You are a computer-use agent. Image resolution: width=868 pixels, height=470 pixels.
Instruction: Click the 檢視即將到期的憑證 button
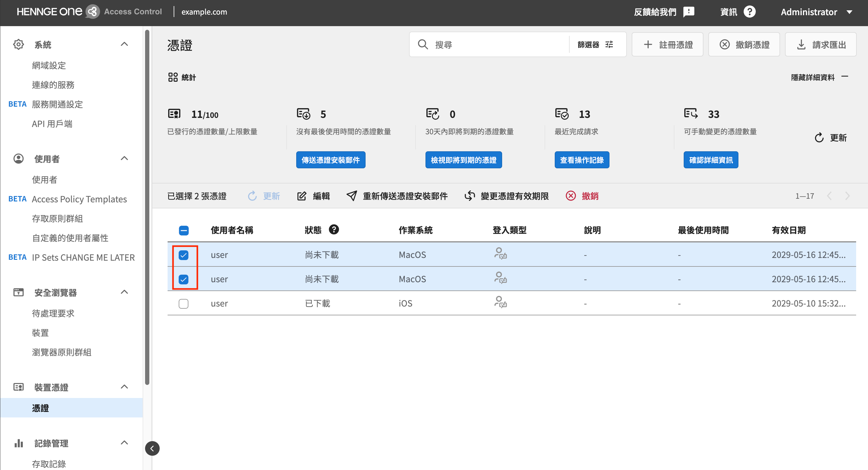[463, 160]
